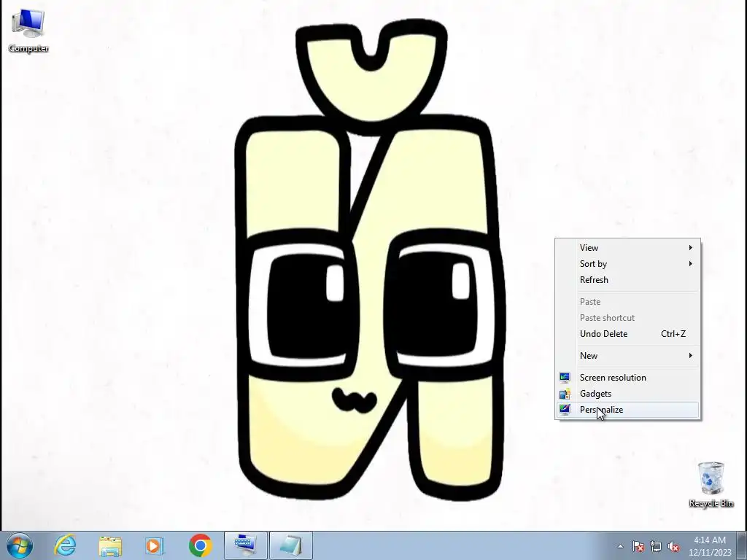The height and width of the screenshot is (560, 747).
Task: Launch Internet Explorer from the taskbar
Action: (x=65, y=545)
